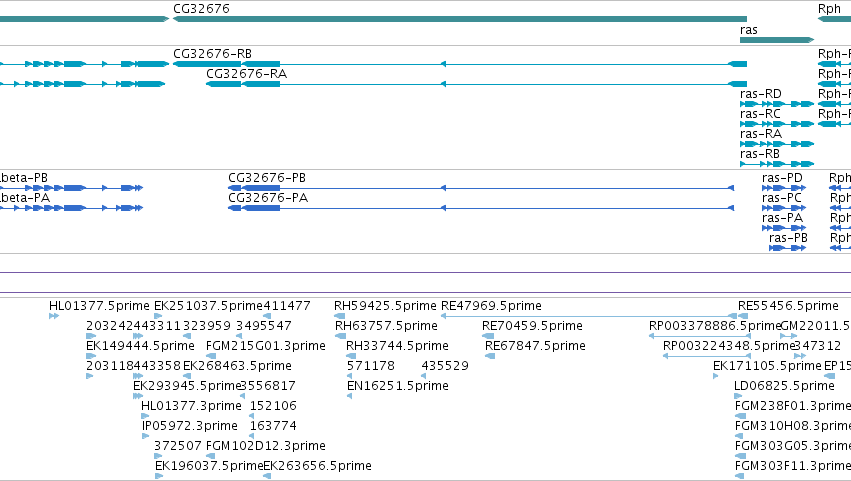Viewport: 851px width, 481px height.
Task: Select EST EK149444.5prime label
Action: pos(140,346)
